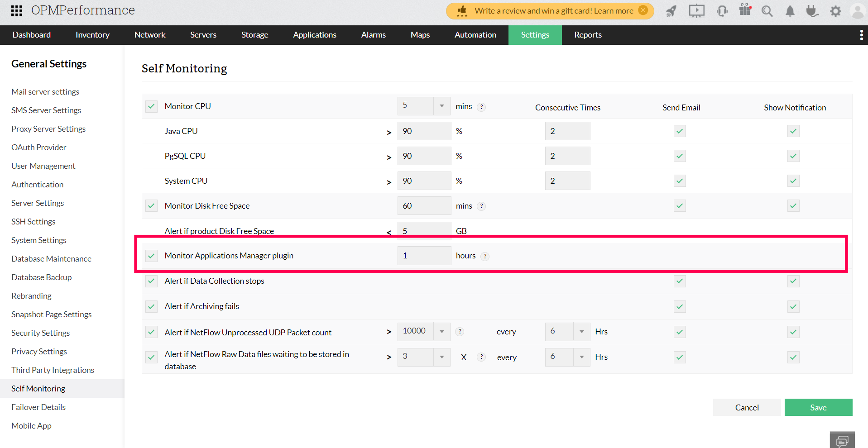This screenshot has width=868, height=448.
Task: Click the Java CPU threshold input field
Action: pyautogui.click(x=424, y=131)
